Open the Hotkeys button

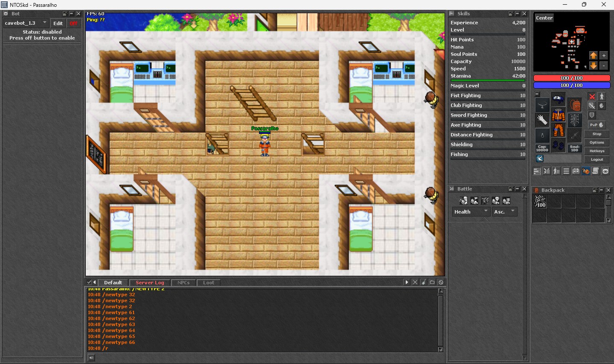(597, 151)
